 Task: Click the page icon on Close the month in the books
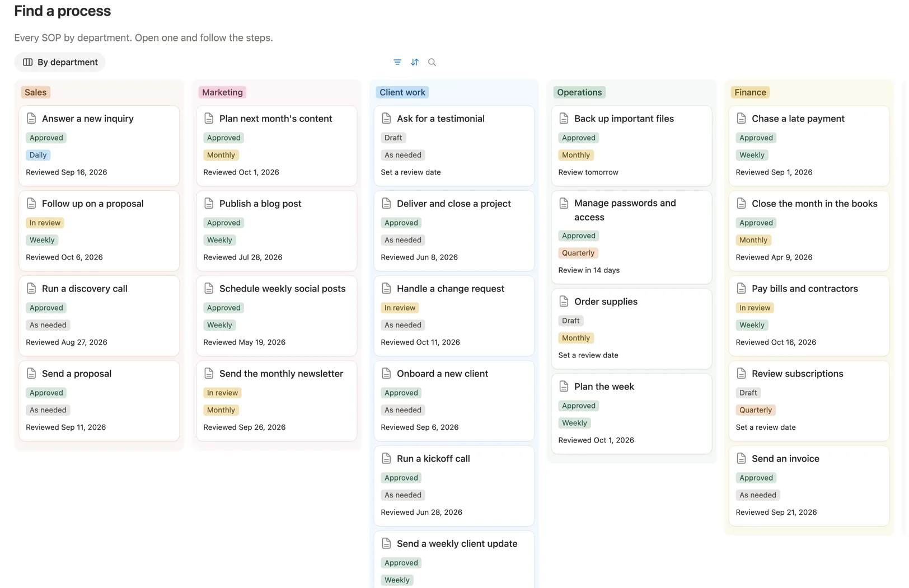click(x=741, y=204)
